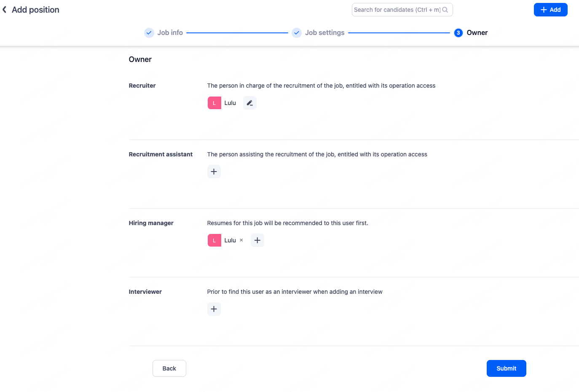Screen dimensions: 579x392
Task: Click the Add position page title
Action: [x=36, y=10]
